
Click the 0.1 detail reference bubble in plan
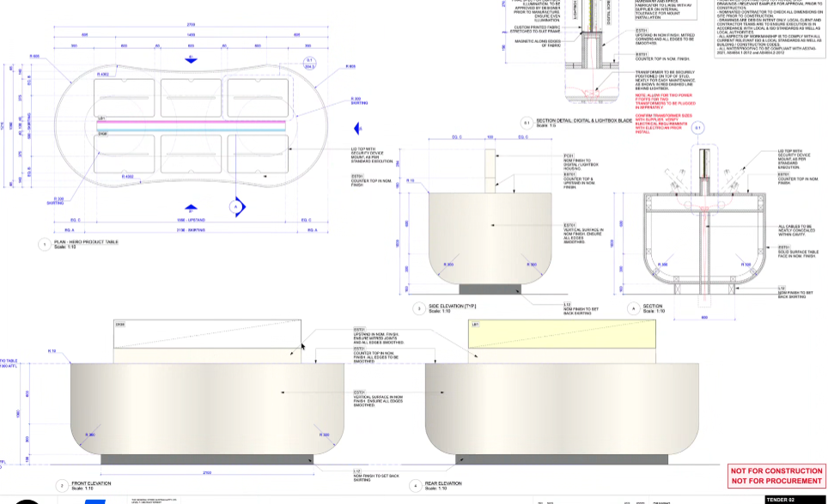coord(309,63)
